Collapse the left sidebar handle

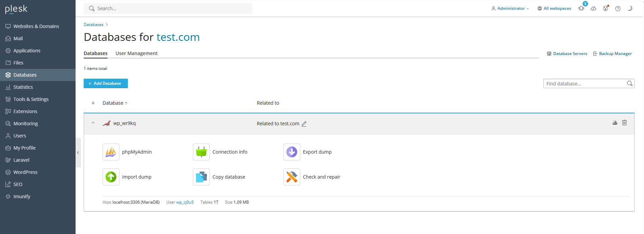point(78,153)
